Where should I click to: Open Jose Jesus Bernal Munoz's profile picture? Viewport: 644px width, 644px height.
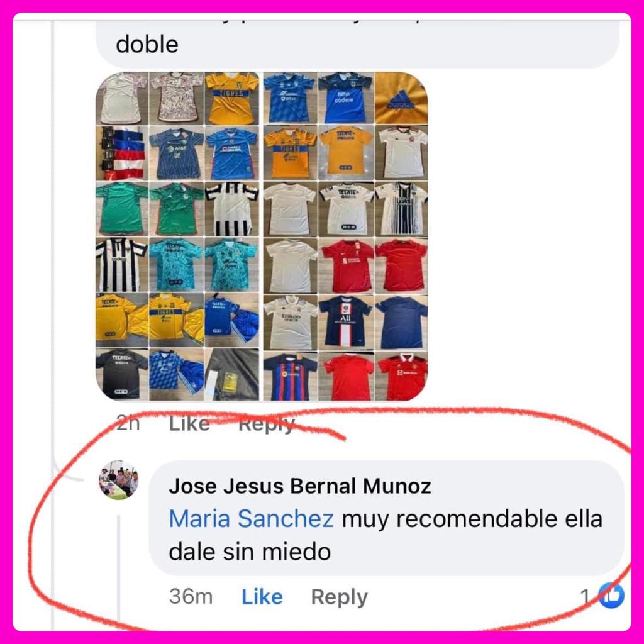point(119,480)
